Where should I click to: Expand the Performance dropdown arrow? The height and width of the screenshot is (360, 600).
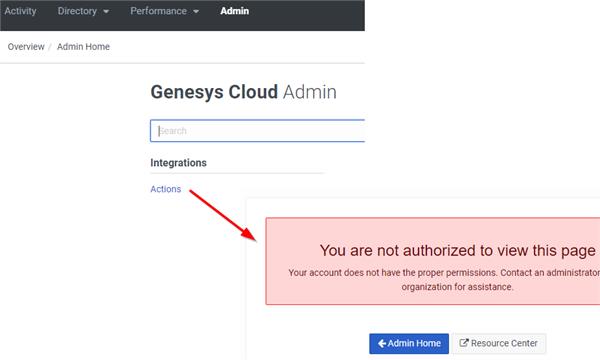pos(196,11)
